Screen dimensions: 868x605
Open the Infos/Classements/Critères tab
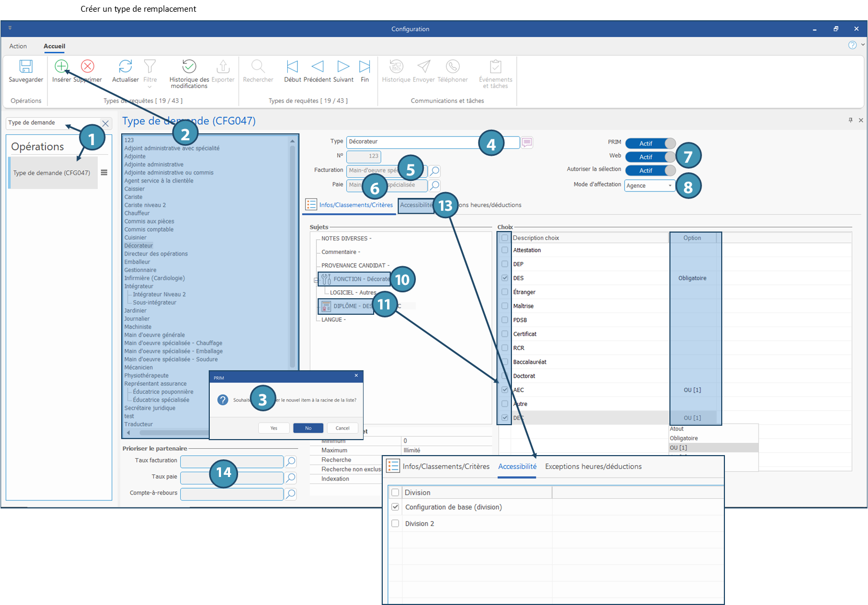click(356, 205)
